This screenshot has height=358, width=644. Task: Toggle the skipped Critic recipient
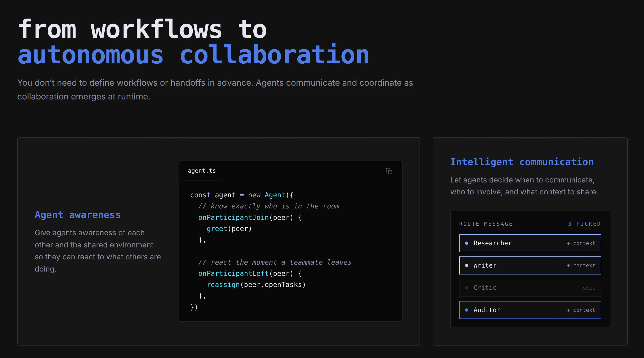point(530,288)
